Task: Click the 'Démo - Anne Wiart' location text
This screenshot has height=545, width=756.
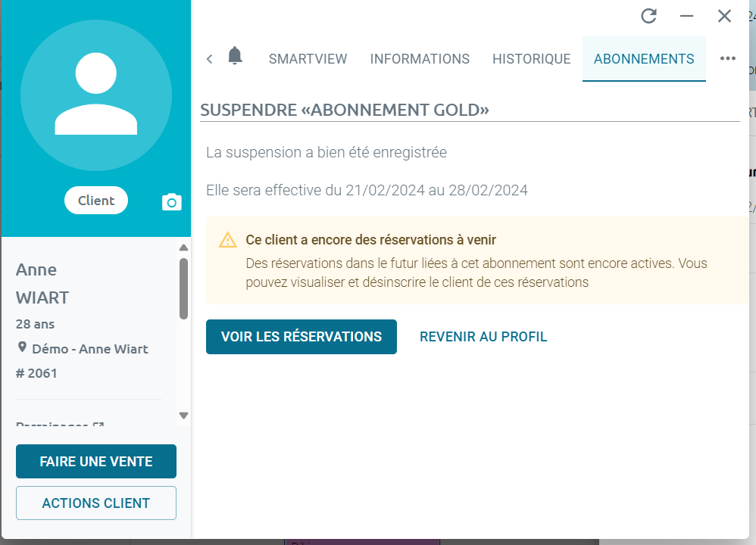Action: [89, 349]
